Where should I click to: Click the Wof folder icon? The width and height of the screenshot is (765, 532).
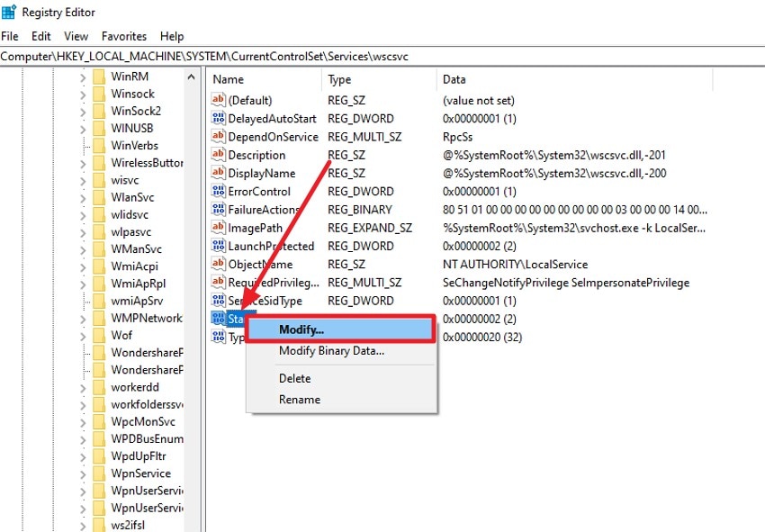pos(99,335)
